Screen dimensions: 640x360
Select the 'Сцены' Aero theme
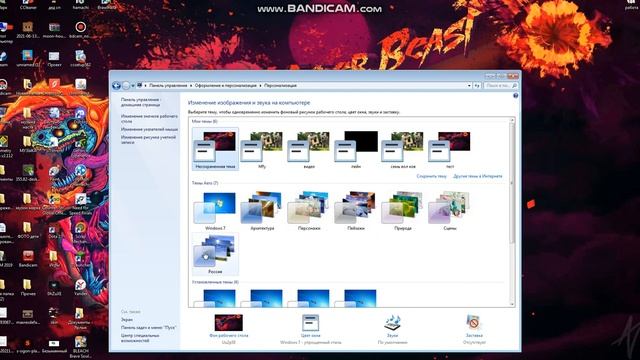(x=450, y=211)
